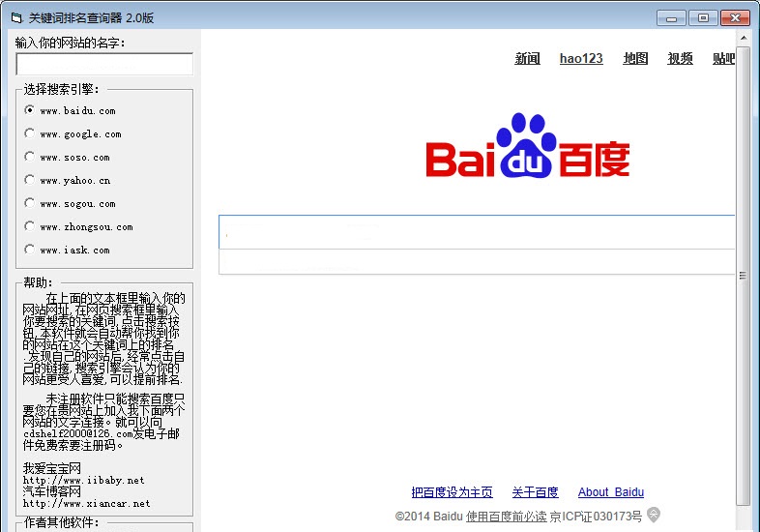The image size is (760, 532).
Task: Open the About Baidu link
Action: pos(611,492)
